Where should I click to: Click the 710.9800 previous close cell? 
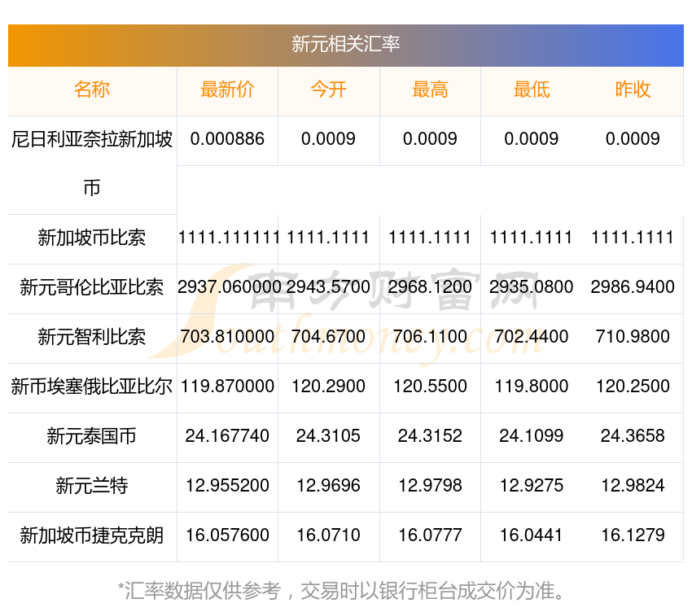pyautogui.click(x=633, y=337)
